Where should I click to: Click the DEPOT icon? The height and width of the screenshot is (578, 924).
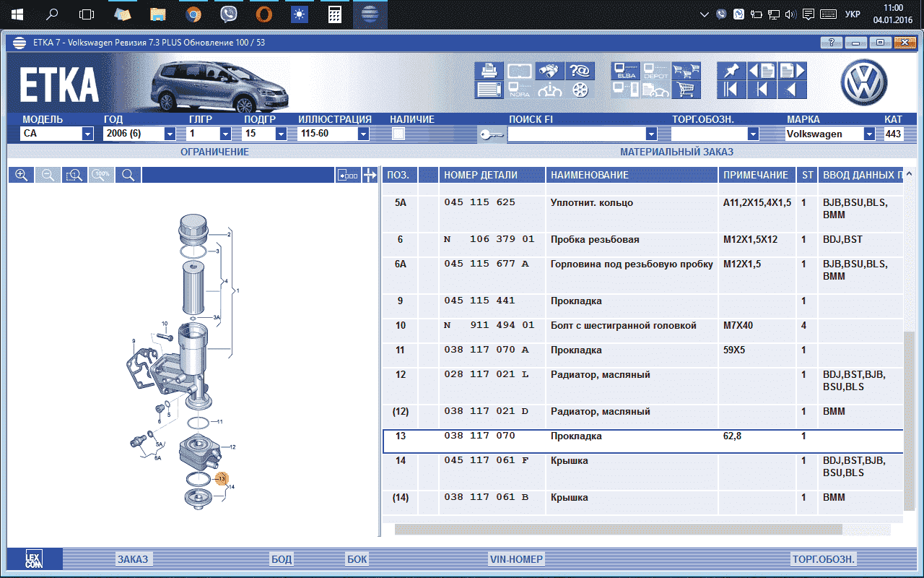pyautogui.click(x=655, y=71)
